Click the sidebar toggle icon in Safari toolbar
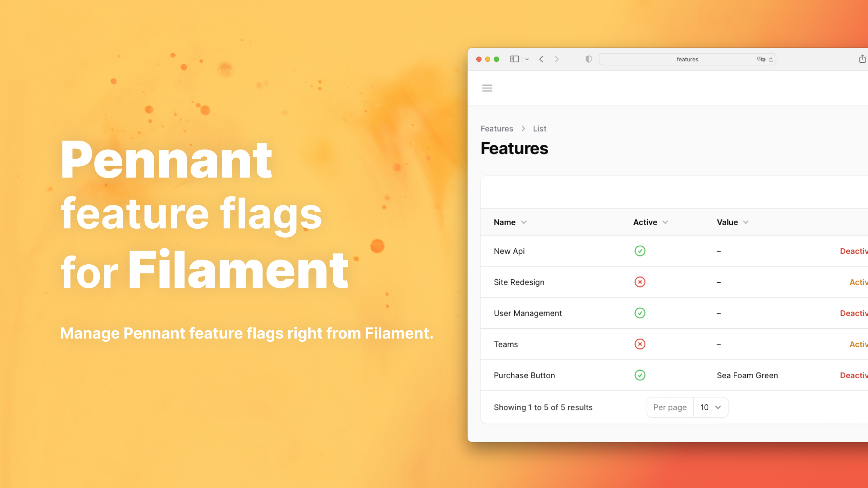Screen dimensions: 868x488 coord(514,59)
